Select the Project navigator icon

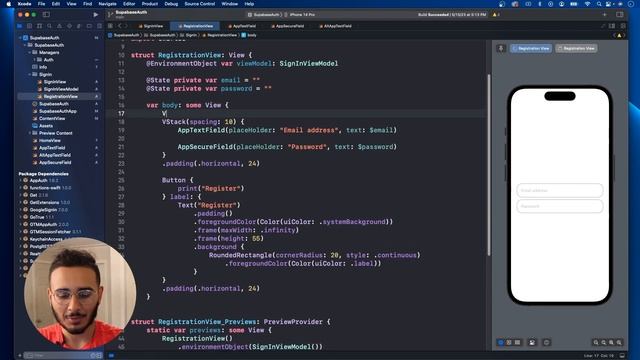(x=20, y=26)
